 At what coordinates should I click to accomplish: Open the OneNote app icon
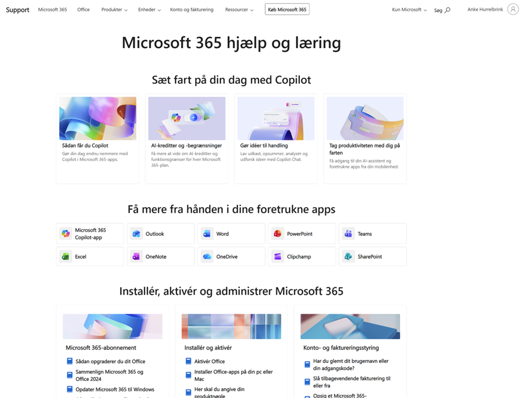[x=136, y=256]
